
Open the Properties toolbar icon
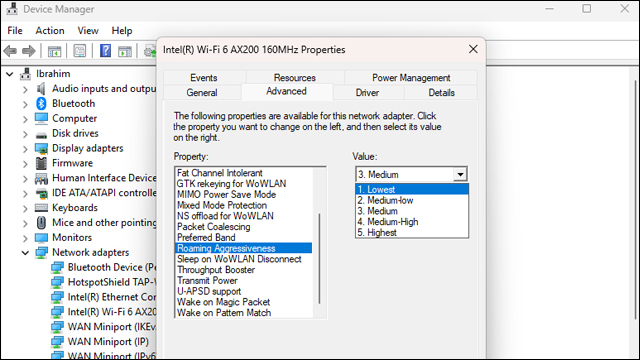[x=80, y=51]
